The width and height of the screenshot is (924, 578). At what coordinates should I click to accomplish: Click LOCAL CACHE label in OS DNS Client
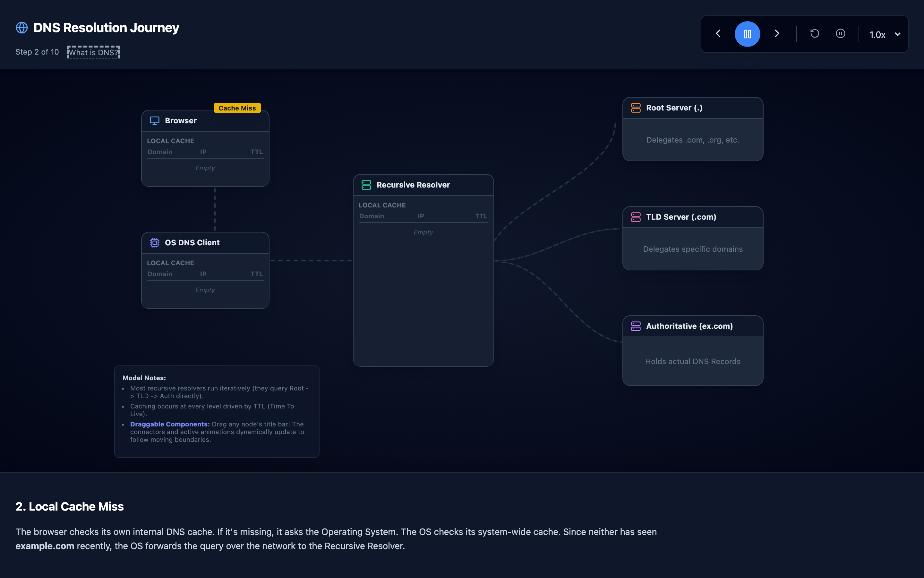click(170, 263)
